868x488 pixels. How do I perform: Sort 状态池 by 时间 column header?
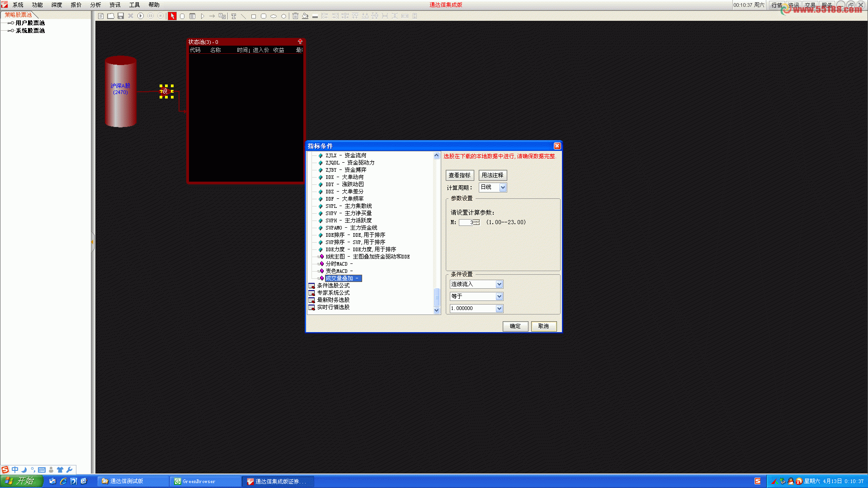pyautogui.click(x=243, y=50)
